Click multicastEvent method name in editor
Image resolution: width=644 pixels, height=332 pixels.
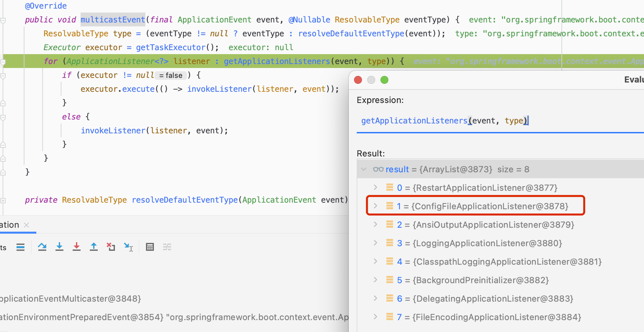click(x=113, y=20)
